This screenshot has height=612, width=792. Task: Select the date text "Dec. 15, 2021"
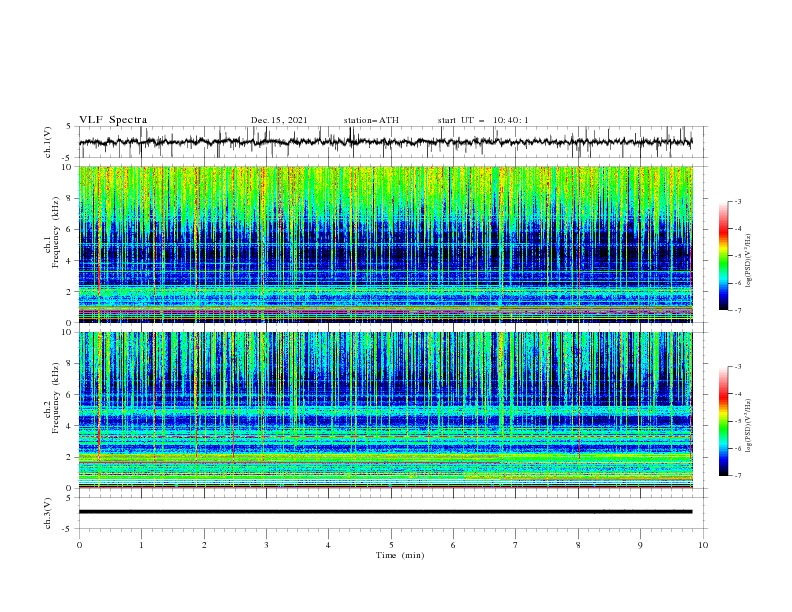point(279,120)
